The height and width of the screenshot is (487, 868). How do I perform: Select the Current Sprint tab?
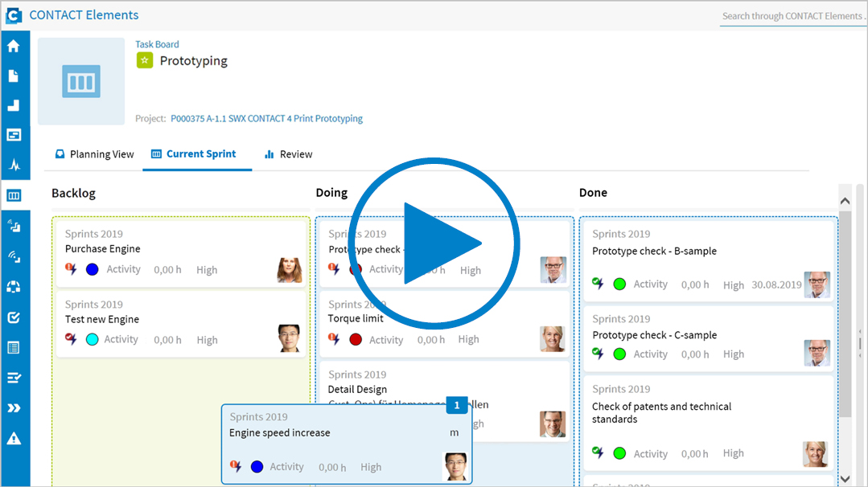pos(194,154)
